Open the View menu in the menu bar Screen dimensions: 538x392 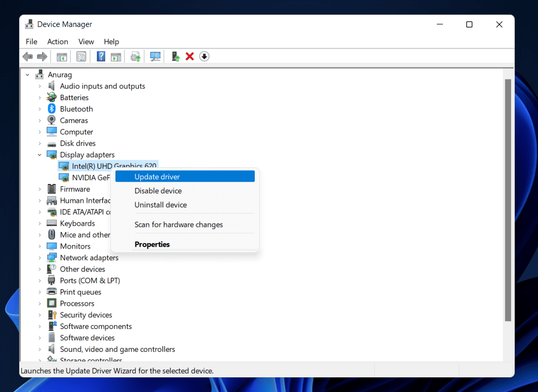[86, 42]
